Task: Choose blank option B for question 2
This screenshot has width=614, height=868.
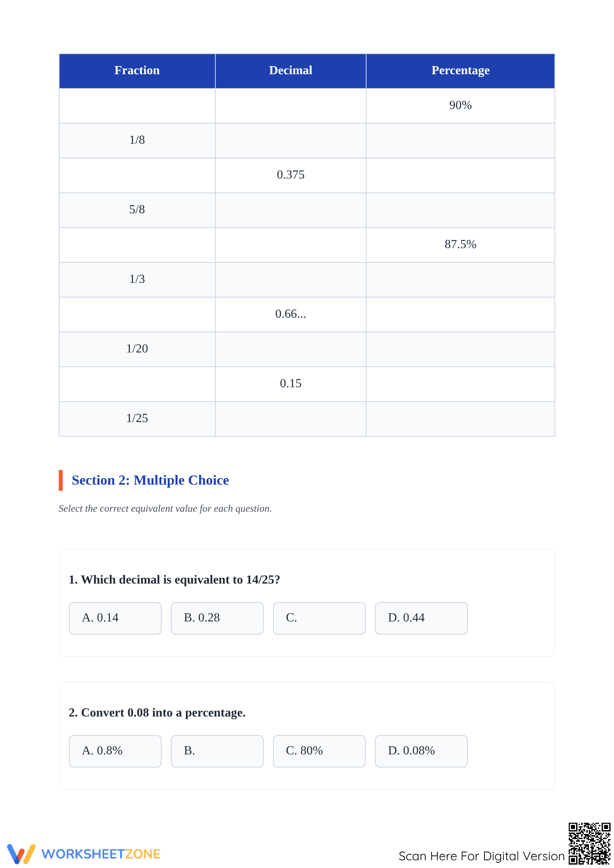Action: (217, 751)
